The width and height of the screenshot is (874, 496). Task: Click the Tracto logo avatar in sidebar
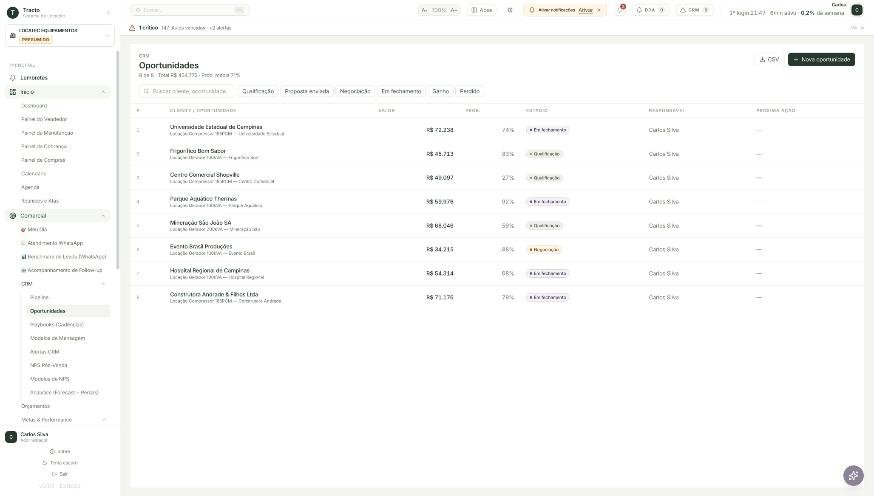pos(12,12)
